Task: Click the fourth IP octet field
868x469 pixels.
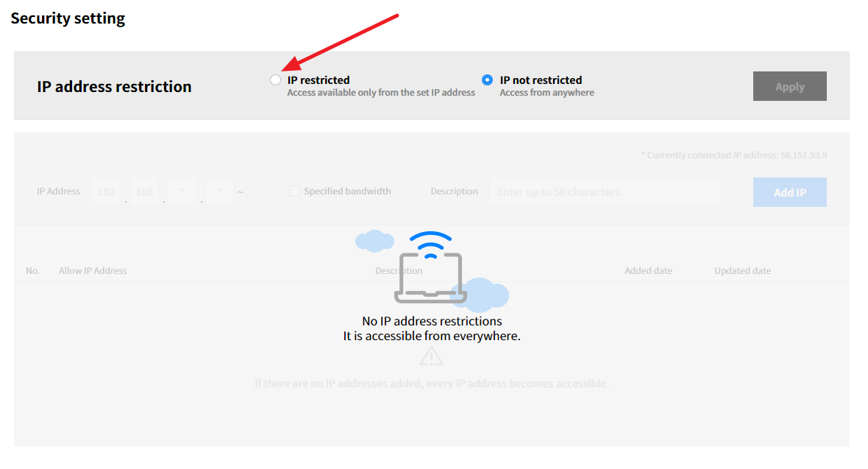Action: tap(220, 192)
